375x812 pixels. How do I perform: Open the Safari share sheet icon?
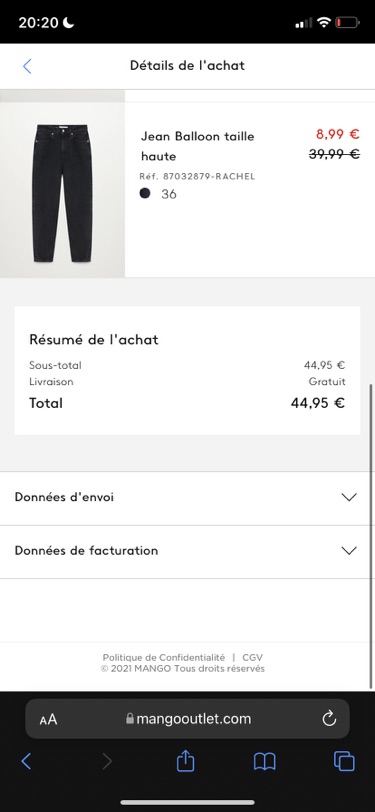185,761
